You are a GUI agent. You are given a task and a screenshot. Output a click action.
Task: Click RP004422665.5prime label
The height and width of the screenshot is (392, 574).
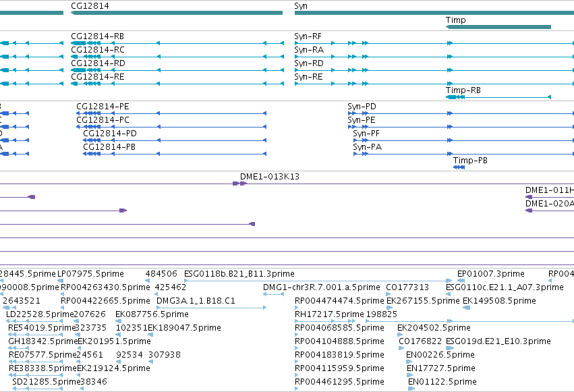(105, 301)
